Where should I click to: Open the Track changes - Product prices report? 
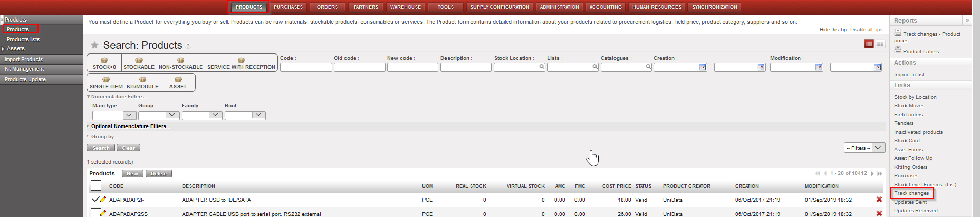tap(927, 36)
